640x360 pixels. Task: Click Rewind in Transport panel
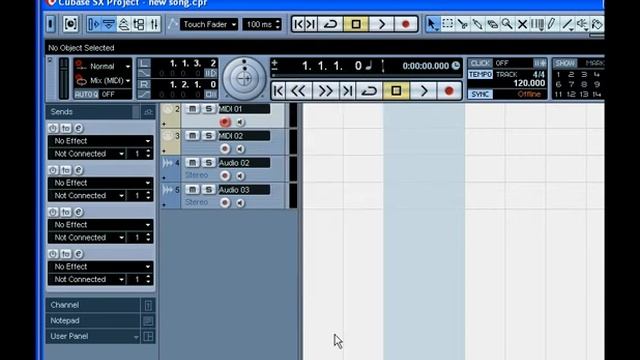click(298, 91)
